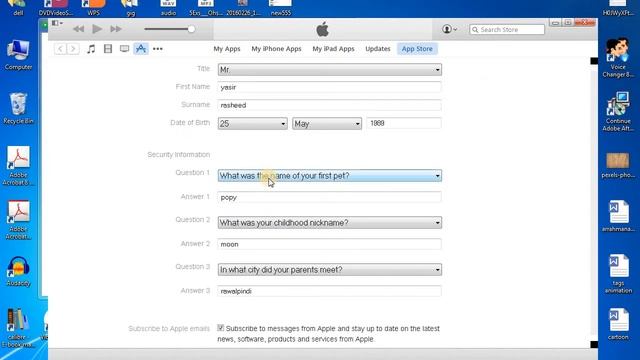
Task: Click the birth year field
Action: pyautogui.click(x=404, y=123)
